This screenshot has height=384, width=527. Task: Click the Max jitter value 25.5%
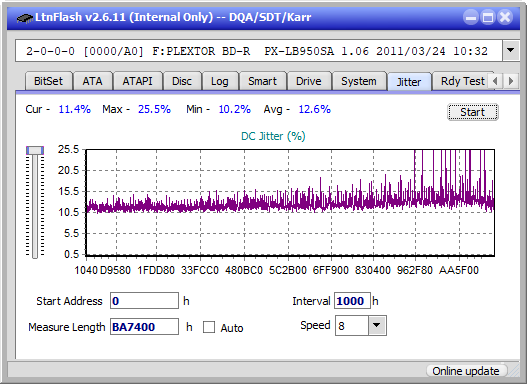click(154, 109)
